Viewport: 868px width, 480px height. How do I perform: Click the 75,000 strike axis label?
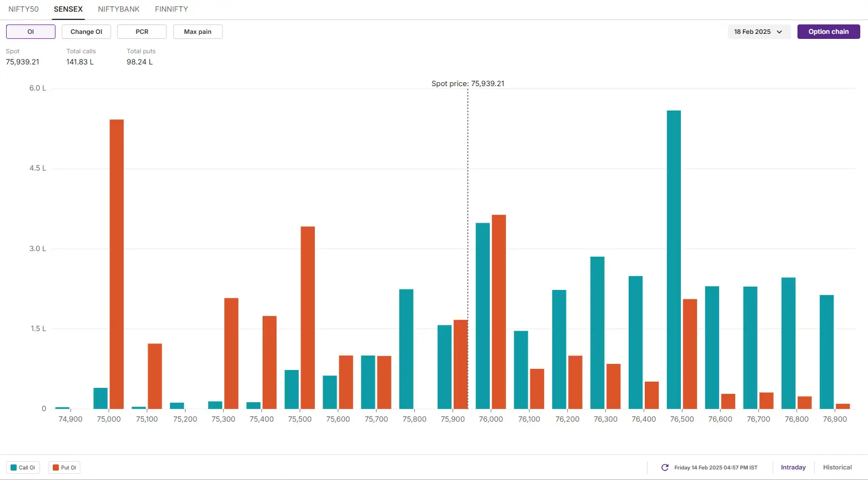(109, 419)
